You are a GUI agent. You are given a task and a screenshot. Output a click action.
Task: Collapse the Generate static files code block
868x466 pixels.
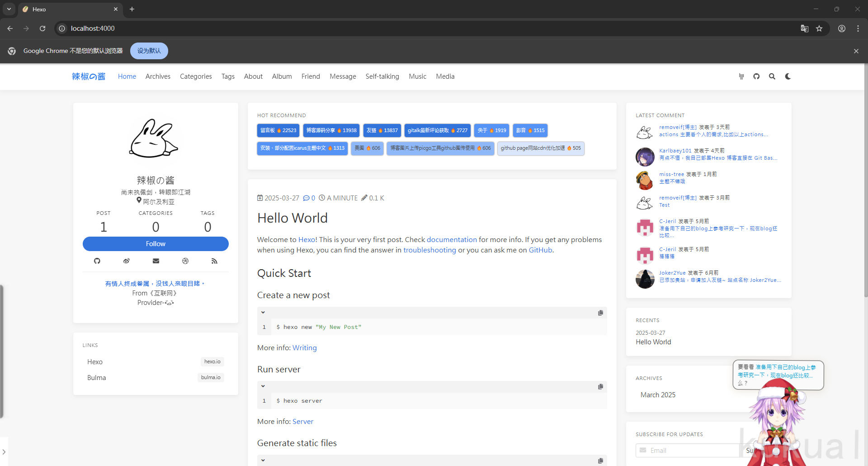(263, 461)
